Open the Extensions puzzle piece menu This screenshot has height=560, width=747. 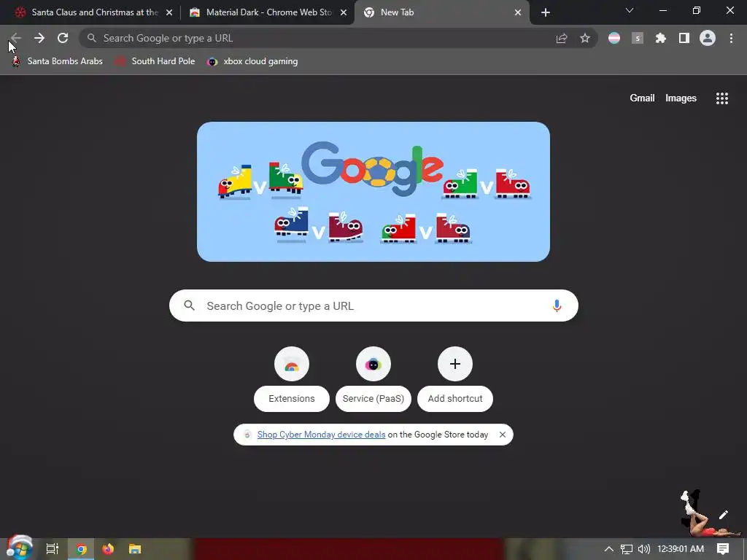661,38
